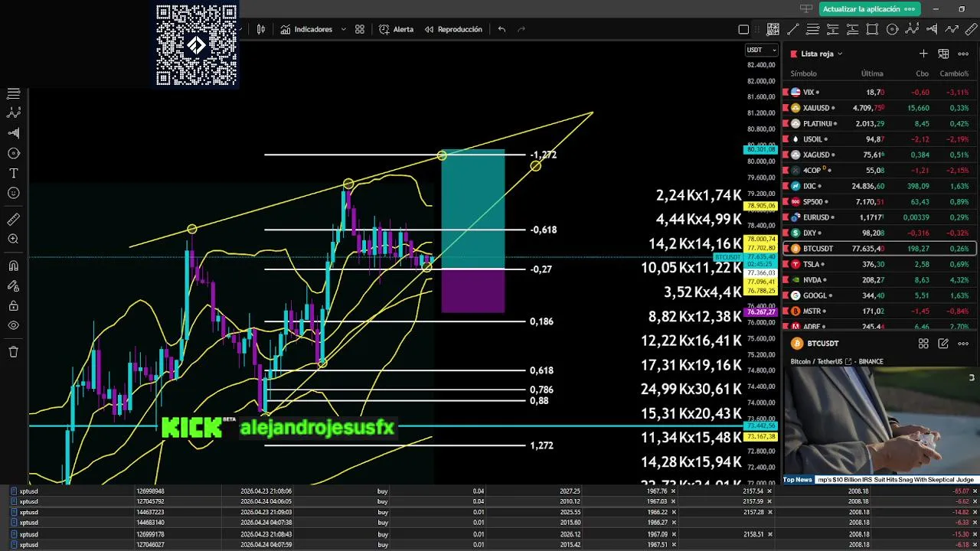Sort watchlist by Símbolo column header

point(803,73)
